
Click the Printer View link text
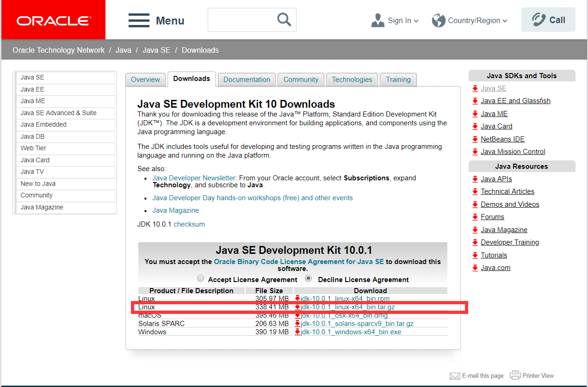(538, 376)
